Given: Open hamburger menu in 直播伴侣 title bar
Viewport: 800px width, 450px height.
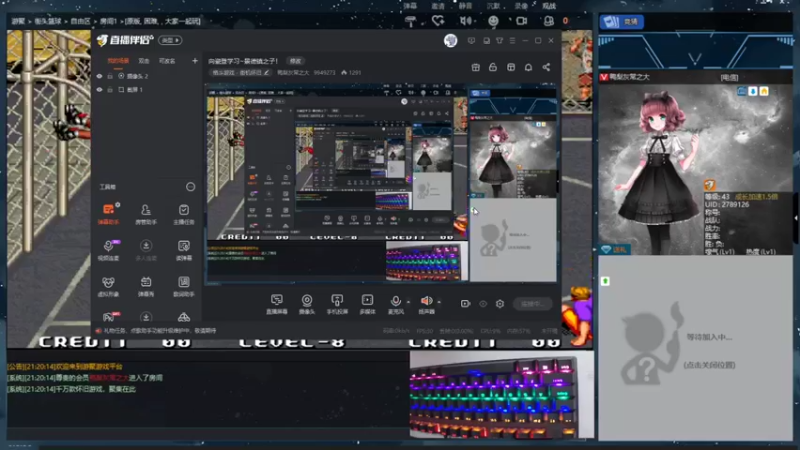Looking at the screenshot, I should pyautogui.click(x=512, y=40).
